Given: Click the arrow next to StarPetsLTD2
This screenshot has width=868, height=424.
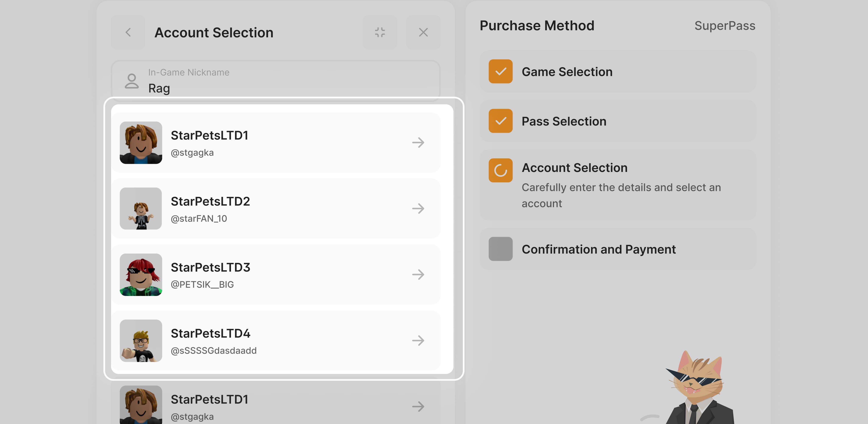Looking at the screenshot, I should [x=418, y=209].
